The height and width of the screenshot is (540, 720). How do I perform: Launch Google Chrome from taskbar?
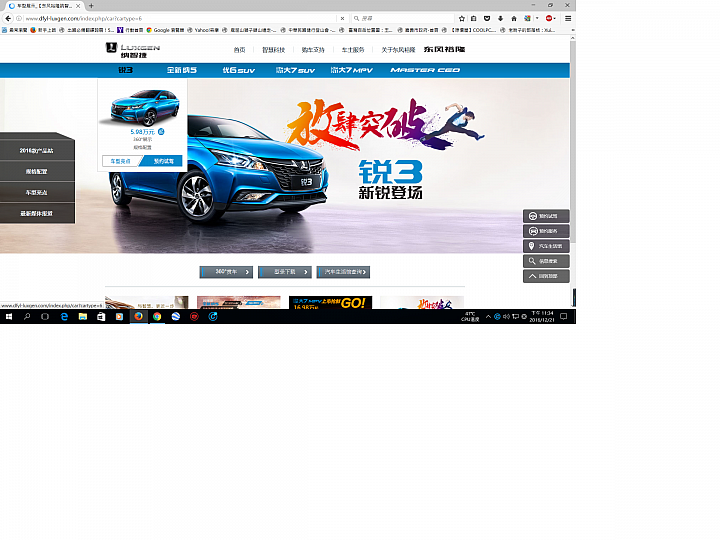pos(157,316)
